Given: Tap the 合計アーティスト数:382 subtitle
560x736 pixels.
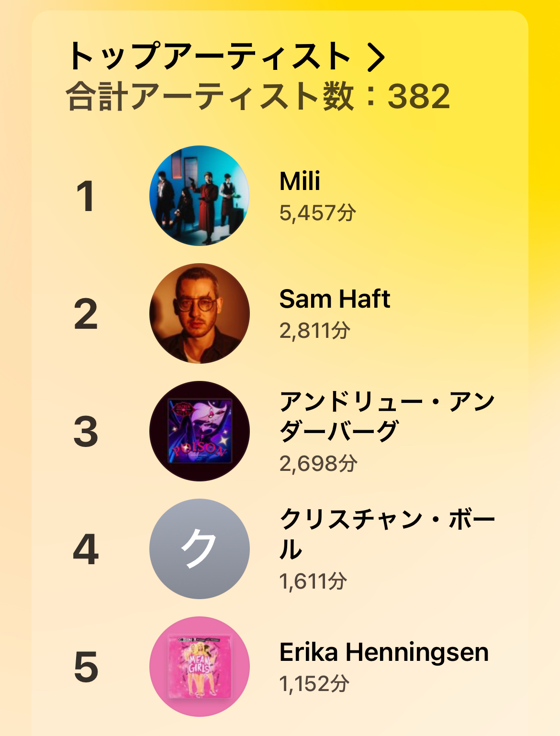Looking at the screenshot, I should [x=258, y=97].
